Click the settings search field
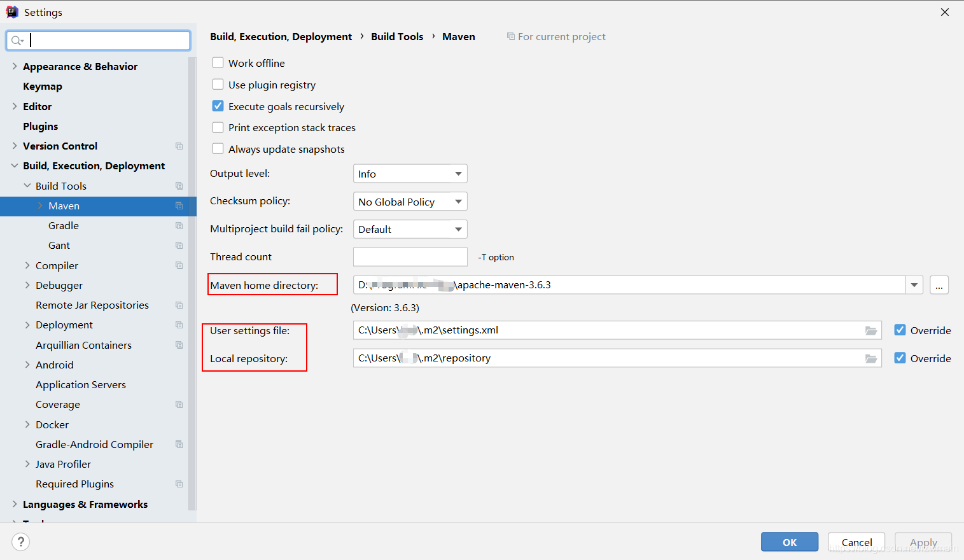The image size is (964, 560). tap(98, 41)
